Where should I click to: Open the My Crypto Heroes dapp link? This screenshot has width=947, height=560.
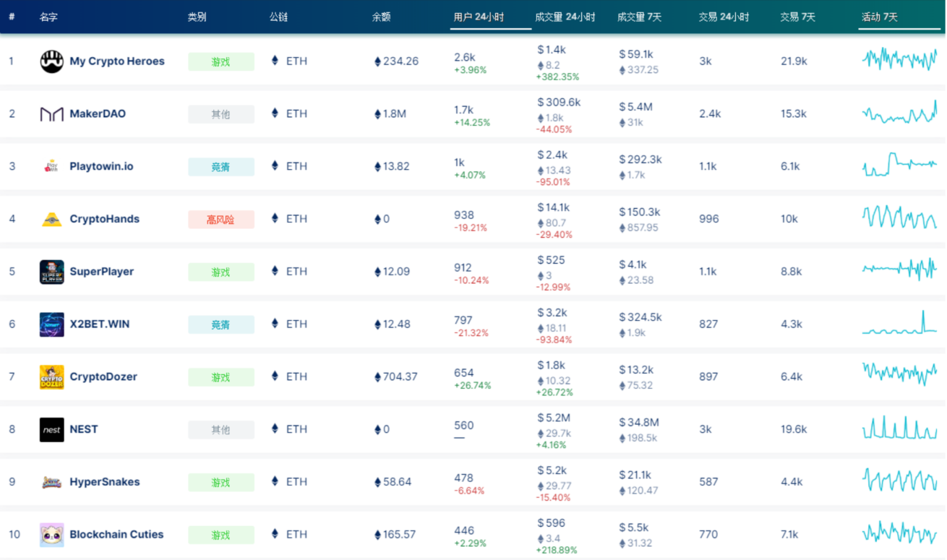[117, 61]
